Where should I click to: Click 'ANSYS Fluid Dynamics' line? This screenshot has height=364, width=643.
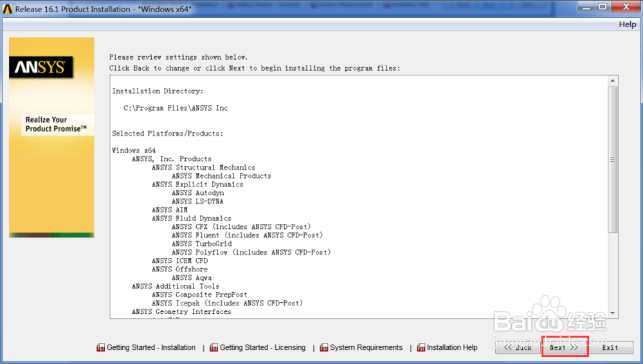coord(192,218)
